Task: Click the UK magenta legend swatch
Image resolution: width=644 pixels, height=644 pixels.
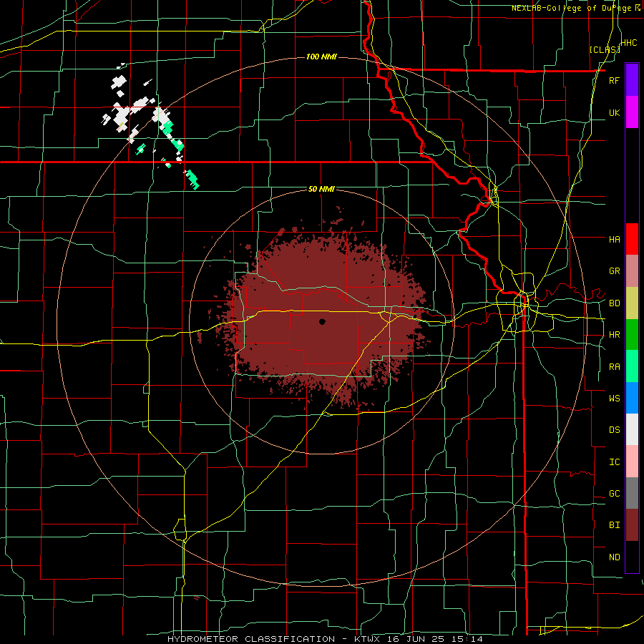Action: 632,112
